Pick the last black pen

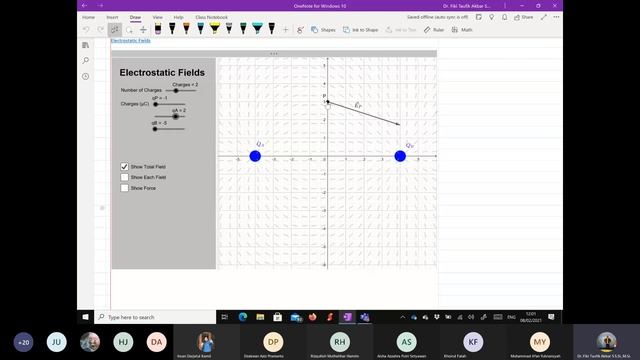[271, 29]
